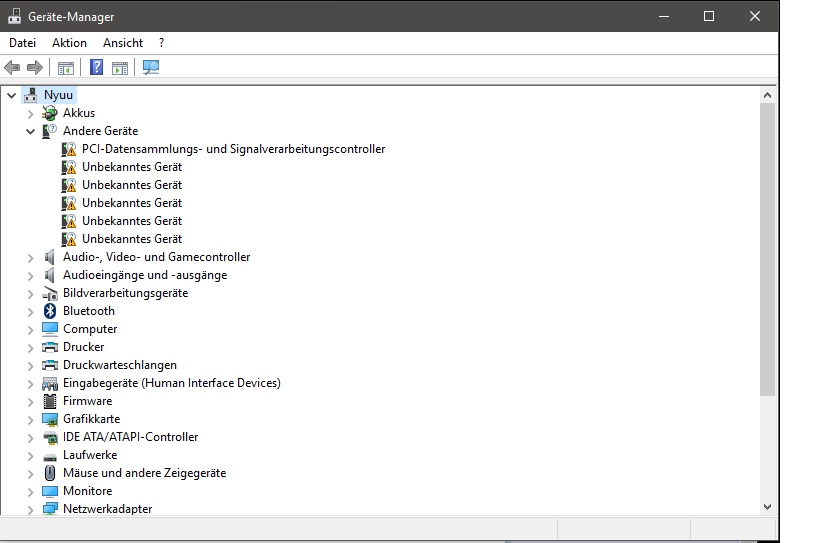The width and height of the screenshot is (819, 543).
Task: Click the Geräte-Manager title bar icon
Action: 14,16
